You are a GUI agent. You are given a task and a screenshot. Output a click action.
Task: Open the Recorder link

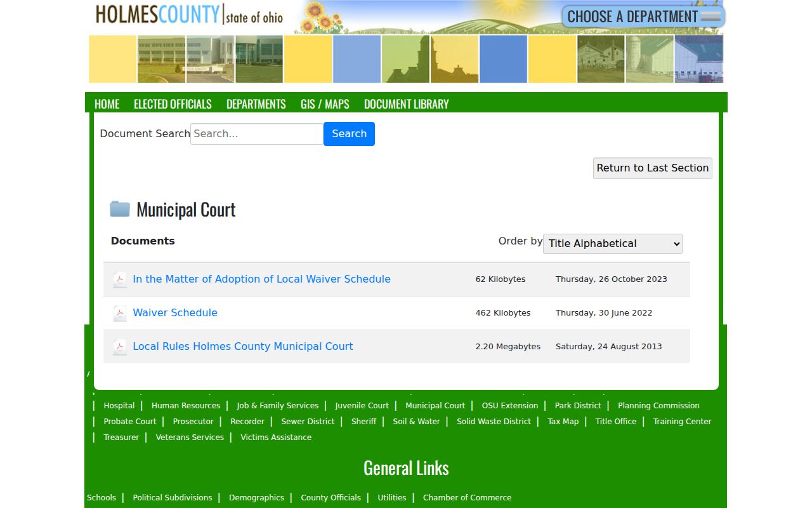(247, 422)
